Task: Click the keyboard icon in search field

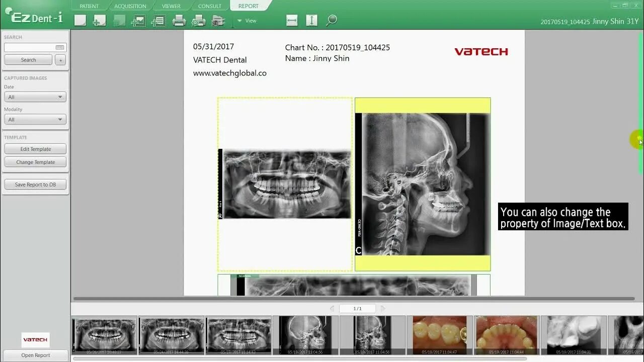Action: tap(60, 47)
